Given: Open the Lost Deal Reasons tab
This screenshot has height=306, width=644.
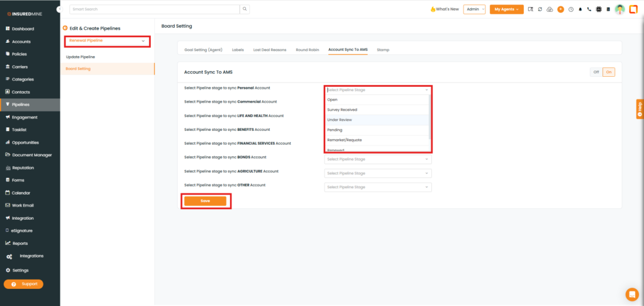Looking at the screenshot, I should (x=270, y=49).
